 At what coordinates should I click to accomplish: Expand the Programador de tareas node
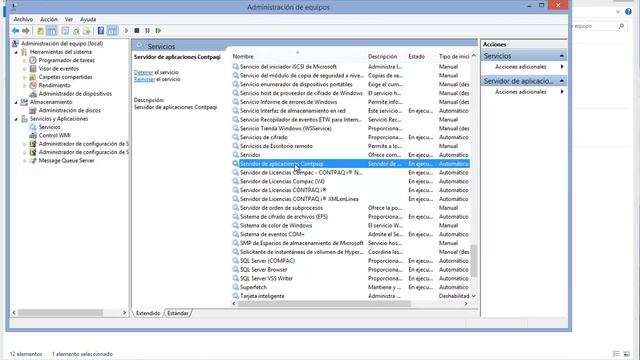click(x=24, y=60)
